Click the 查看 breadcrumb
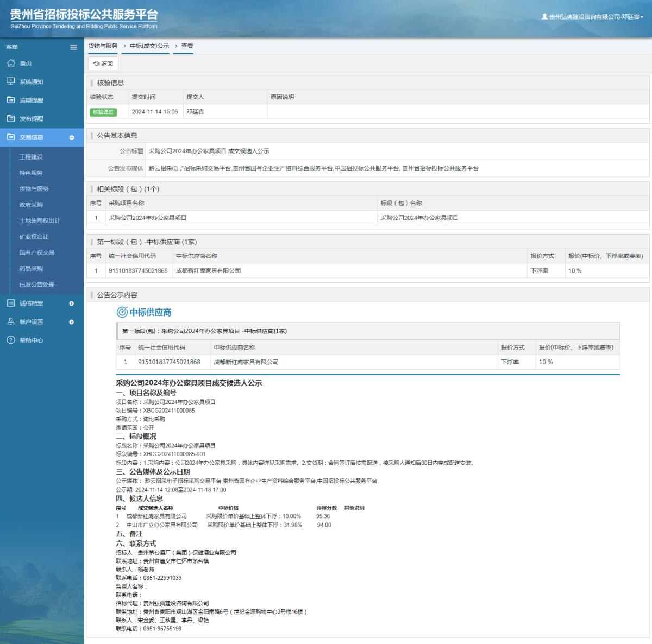 pos(187,46)
